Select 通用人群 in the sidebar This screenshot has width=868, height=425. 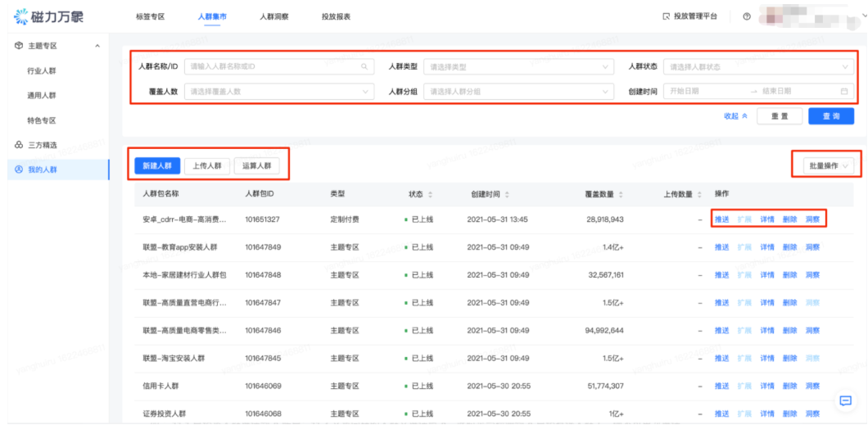[42, 96]
